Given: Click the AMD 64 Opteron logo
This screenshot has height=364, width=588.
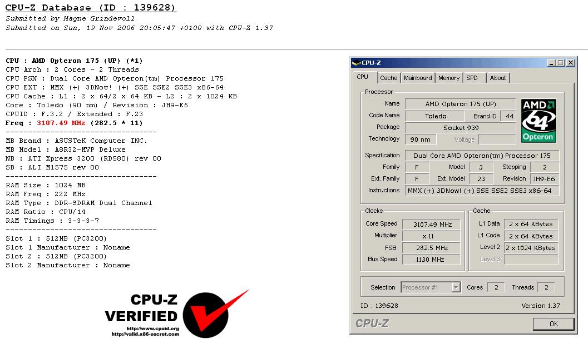Looking at the screenshot, I should click(x=538, y=121).
